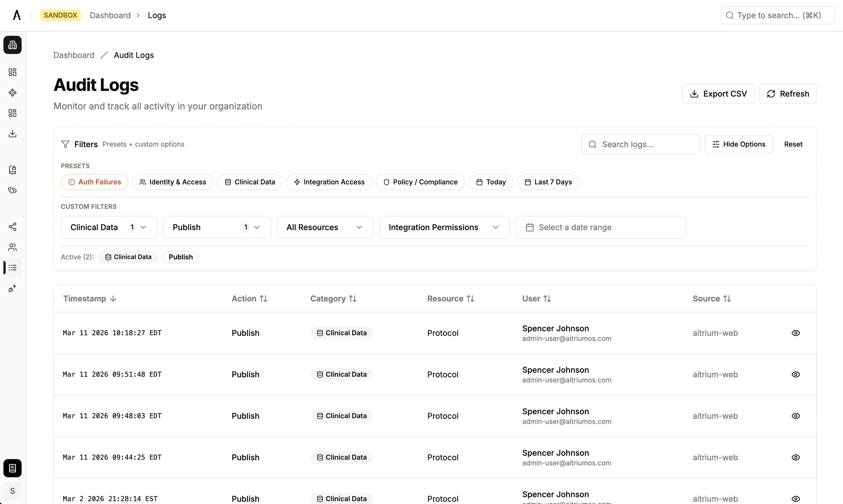Navigate to Dashboard via breadcrumb
This screenshot has height=504, width=843.
pos(111,15)
